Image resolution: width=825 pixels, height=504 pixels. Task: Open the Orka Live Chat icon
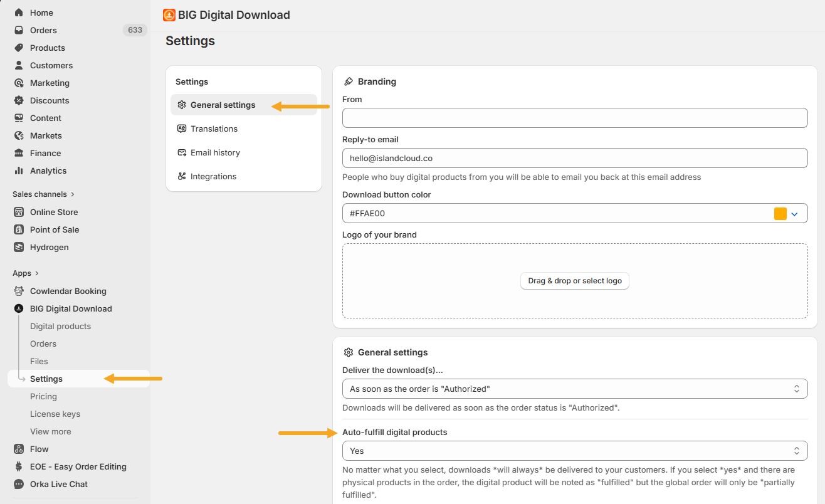pyautogui.click(x=19, y=484)
